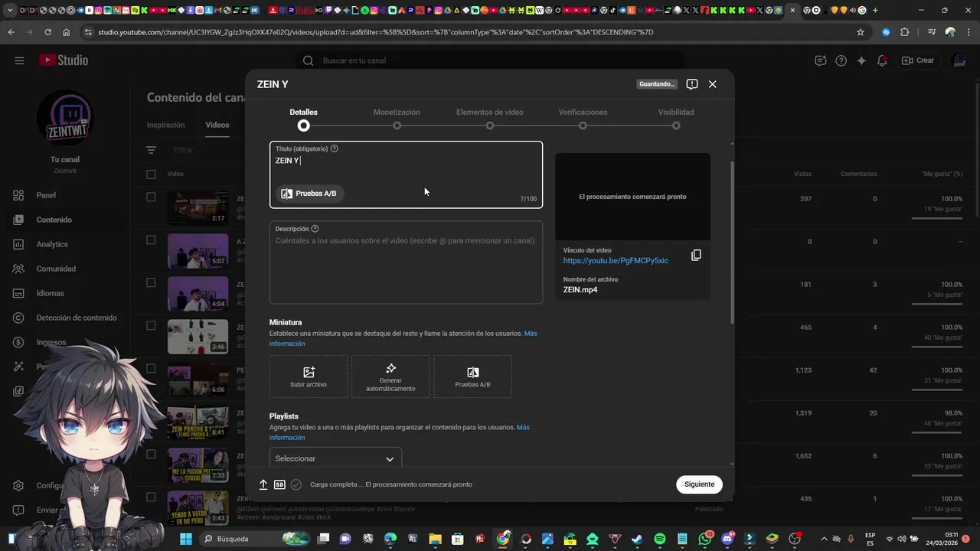Copy the video link with the copy icon
This screenshot has width=980, height=551.
pos(696,255)
